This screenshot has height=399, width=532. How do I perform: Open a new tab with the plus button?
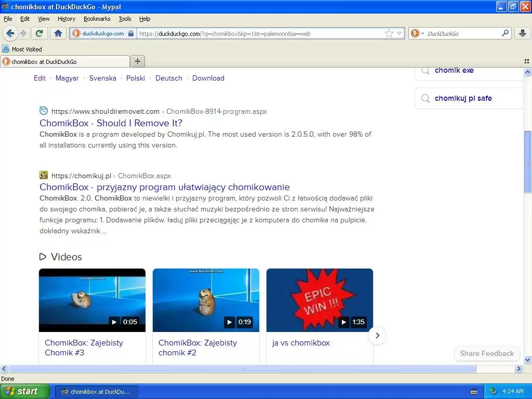137,61
